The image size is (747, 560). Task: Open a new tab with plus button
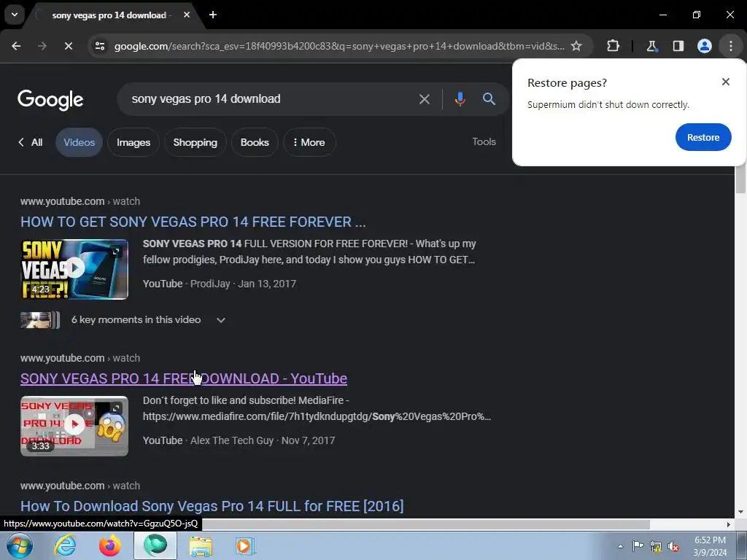(213, 15)
